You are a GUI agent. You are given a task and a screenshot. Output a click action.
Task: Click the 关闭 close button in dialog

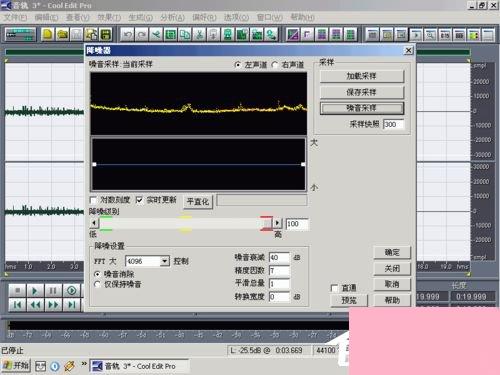(392, 268)
